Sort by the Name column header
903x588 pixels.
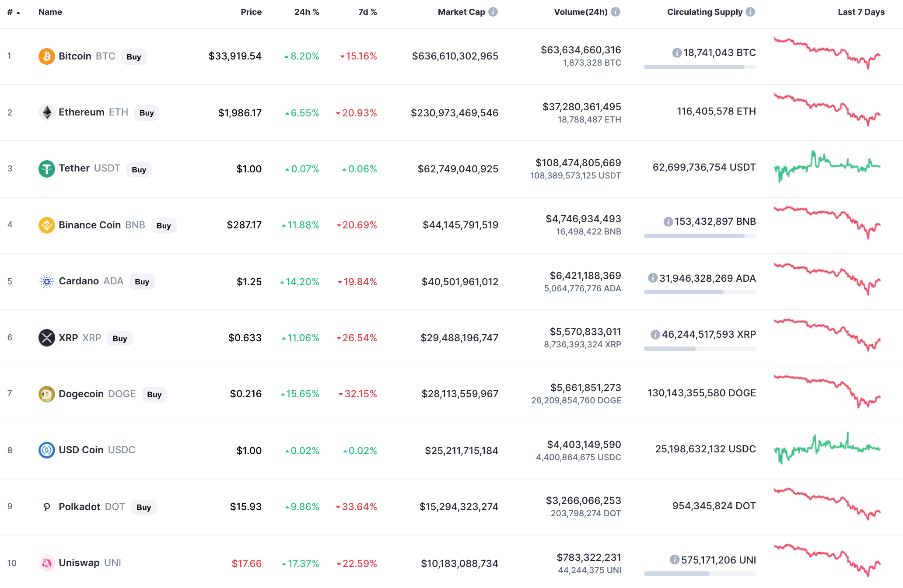tap(50, 12)
